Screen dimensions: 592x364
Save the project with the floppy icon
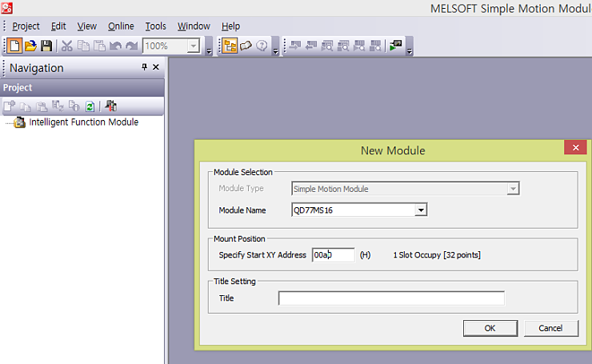pos(46,46)
